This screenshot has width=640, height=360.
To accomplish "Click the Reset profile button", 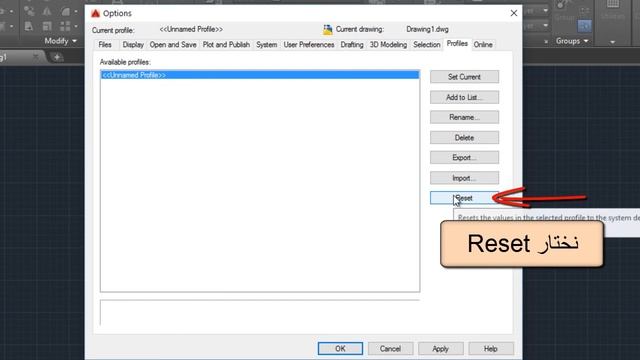I will point(464,198).
